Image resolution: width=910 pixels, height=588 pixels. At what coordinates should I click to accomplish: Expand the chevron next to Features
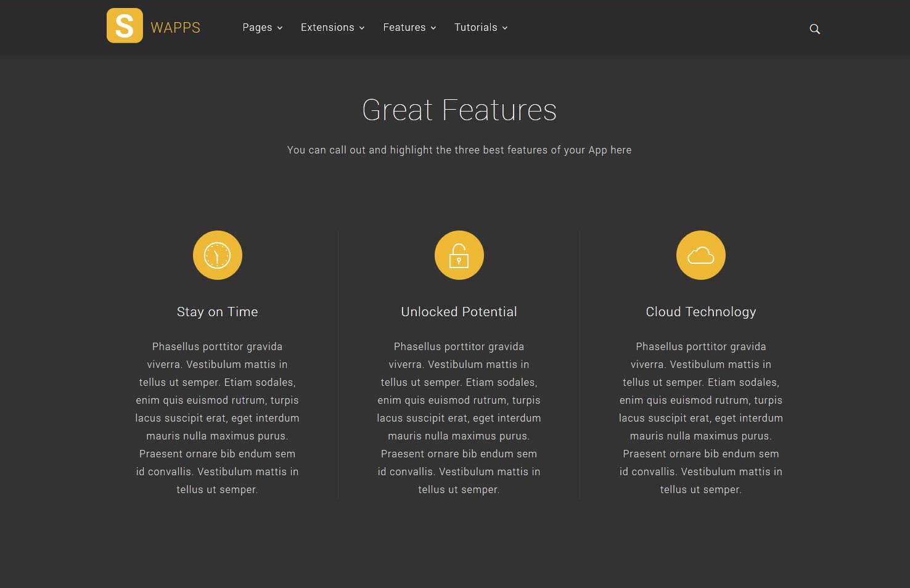[x=433, y=28]
